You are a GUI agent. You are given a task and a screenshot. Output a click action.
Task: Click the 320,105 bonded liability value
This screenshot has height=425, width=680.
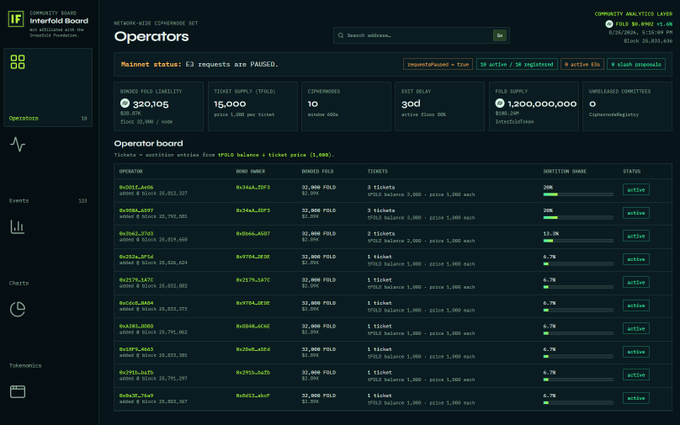click(x=150, y=104)
